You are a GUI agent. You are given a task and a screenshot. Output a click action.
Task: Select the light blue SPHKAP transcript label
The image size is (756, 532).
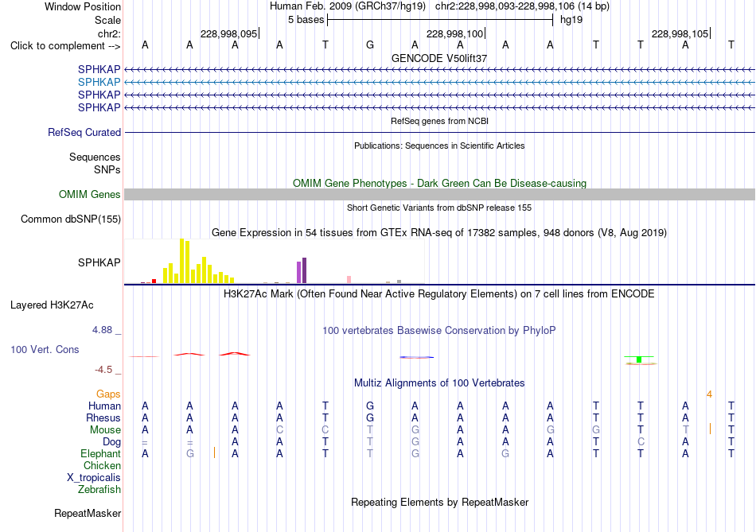click(99, 82)
